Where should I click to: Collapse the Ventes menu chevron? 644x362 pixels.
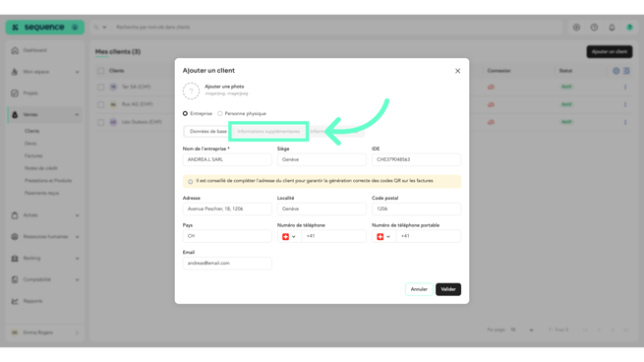point(78,115)
